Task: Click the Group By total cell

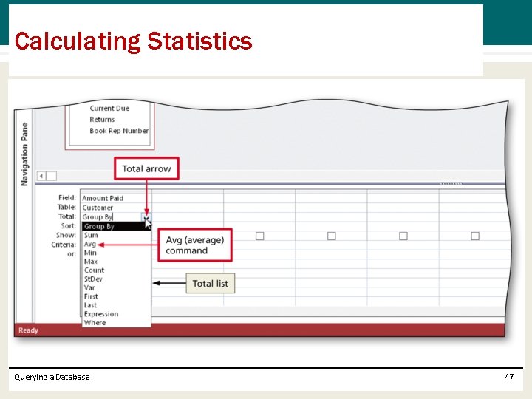Action: pos(112,216)
